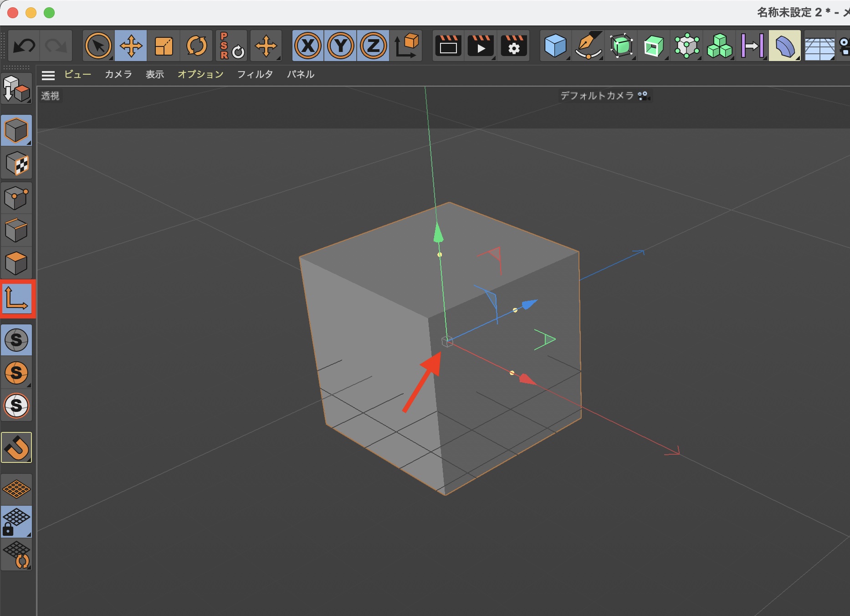The width and height of the screenshot is (850, 616).
Task: Click the Render View clapperboard icon
Action: (x=448, y=46)
